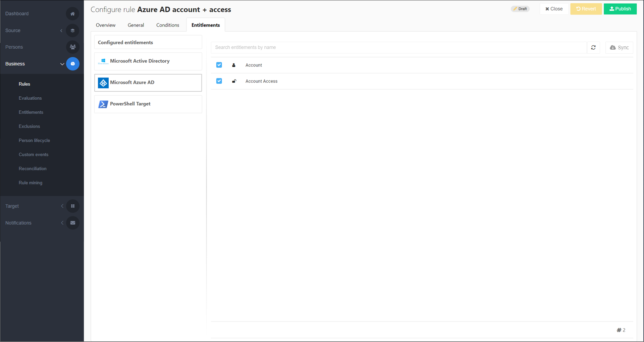Close the rule configuration

click(554, 9)
